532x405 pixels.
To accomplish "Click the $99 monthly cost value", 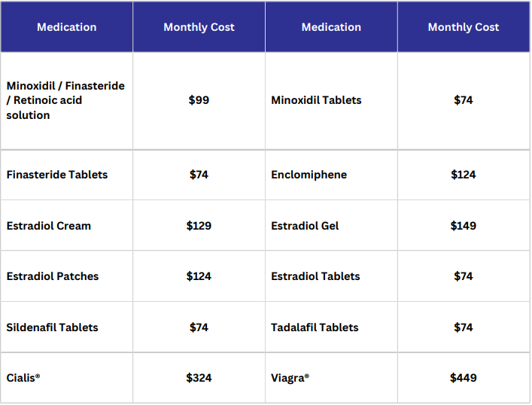I will [199, 100].
